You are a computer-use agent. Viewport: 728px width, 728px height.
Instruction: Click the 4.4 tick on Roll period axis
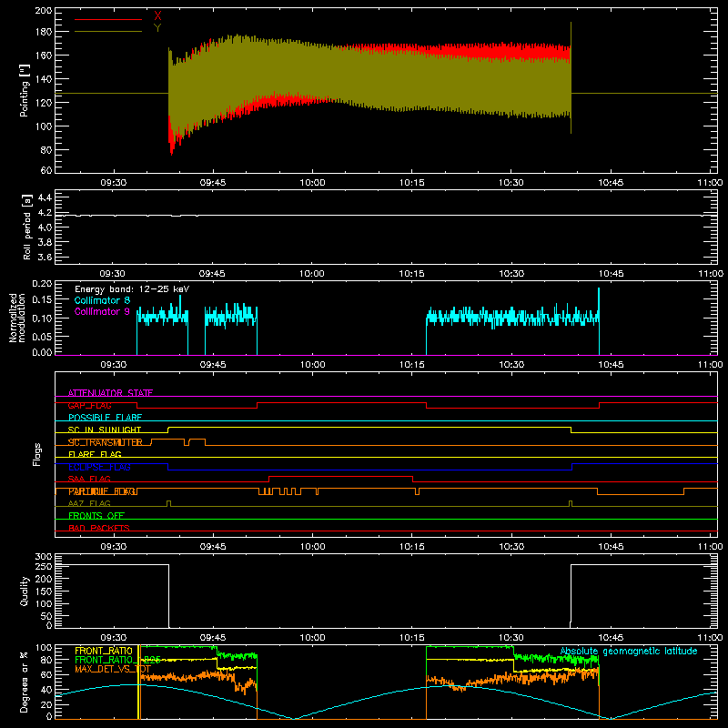point(45,197)
